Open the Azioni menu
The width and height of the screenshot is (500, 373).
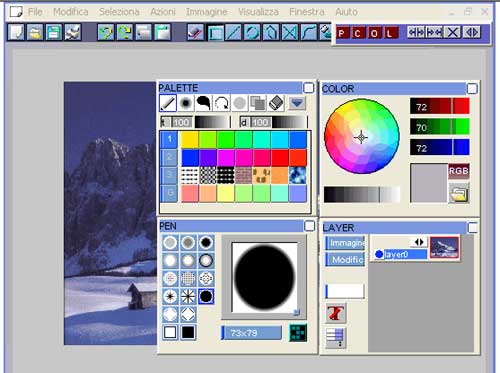pyautogui.click(x=163, y=12)
